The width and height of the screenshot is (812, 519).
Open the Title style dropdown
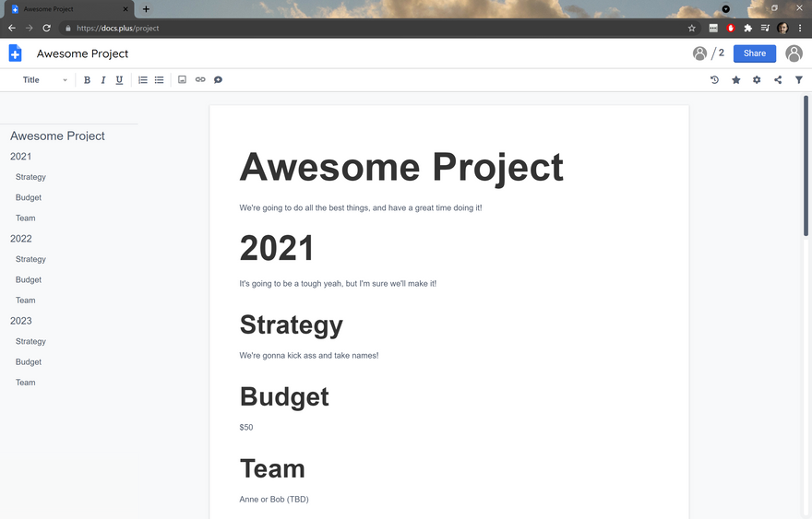pyautogui.click(x=44, y=80)
